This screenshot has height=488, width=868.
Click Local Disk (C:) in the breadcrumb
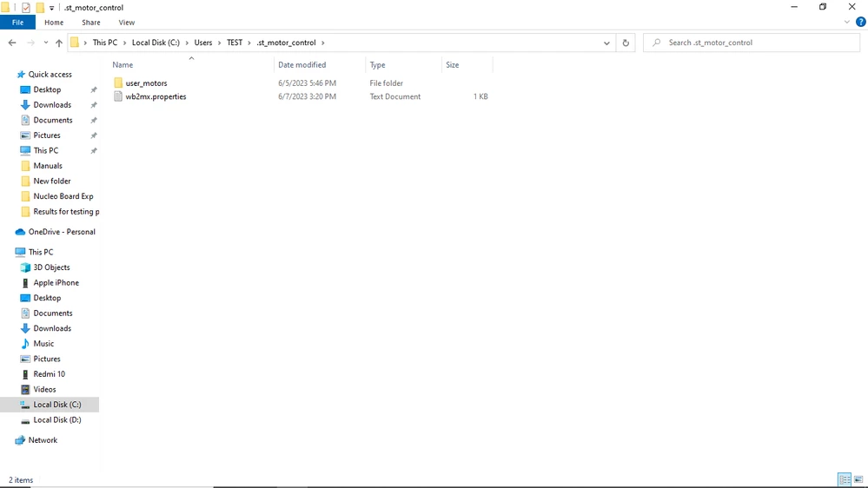point(156,43)
